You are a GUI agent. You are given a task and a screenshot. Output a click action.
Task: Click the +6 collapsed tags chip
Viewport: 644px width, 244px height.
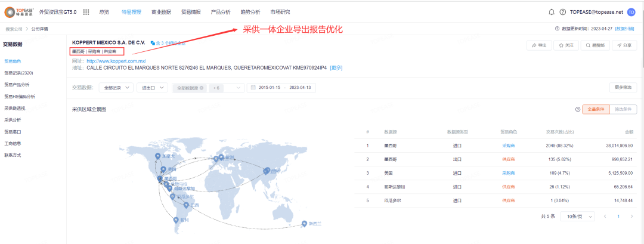coord(216,88)
